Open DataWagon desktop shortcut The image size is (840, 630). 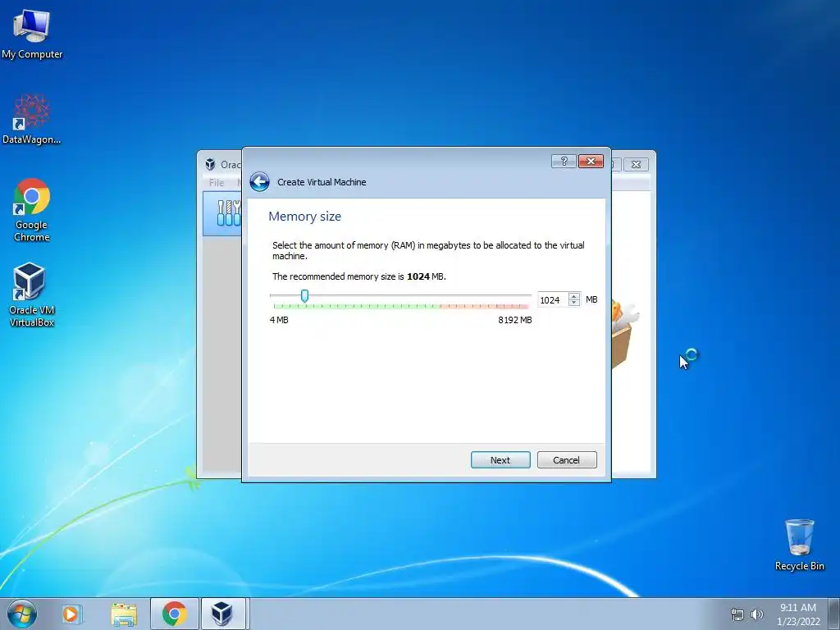pos(32,120)
